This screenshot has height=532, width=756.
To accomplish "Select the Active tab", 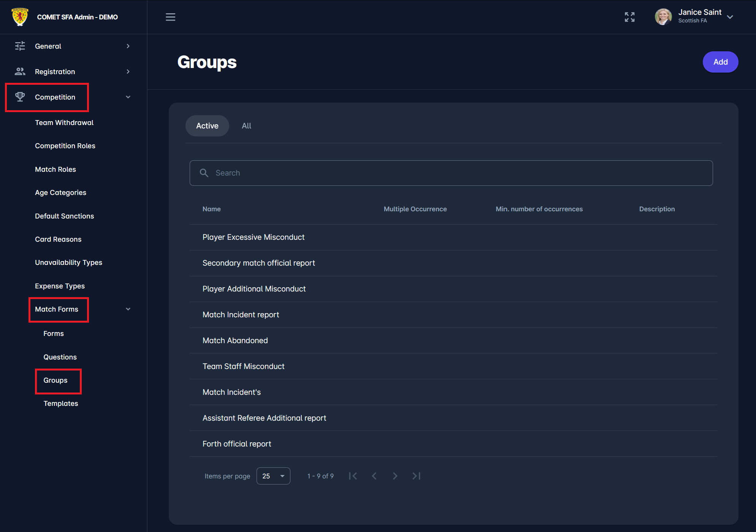I will pyautogui.click(x=207, y=126).
